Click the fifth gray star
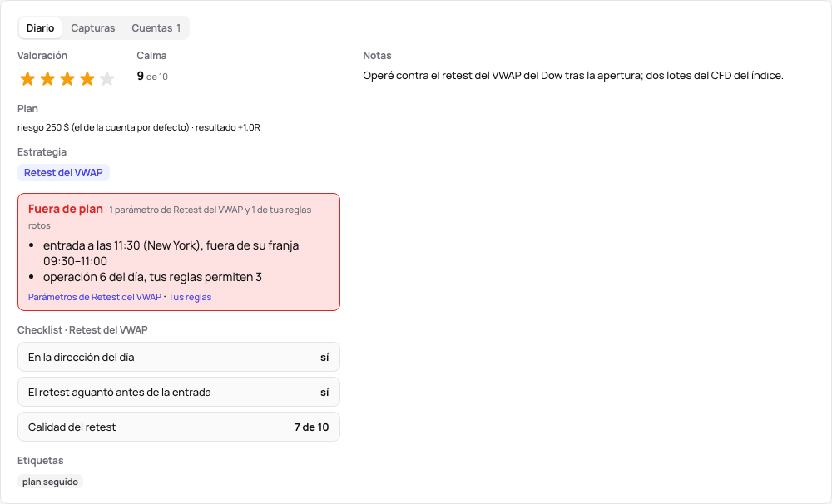832x504 pixels. coord(107,79)
